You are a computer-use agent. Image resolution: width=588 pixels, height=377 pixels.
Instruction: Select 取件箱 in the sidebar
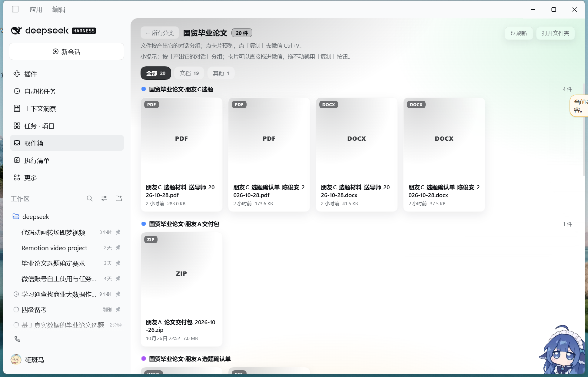click(67, 143)
